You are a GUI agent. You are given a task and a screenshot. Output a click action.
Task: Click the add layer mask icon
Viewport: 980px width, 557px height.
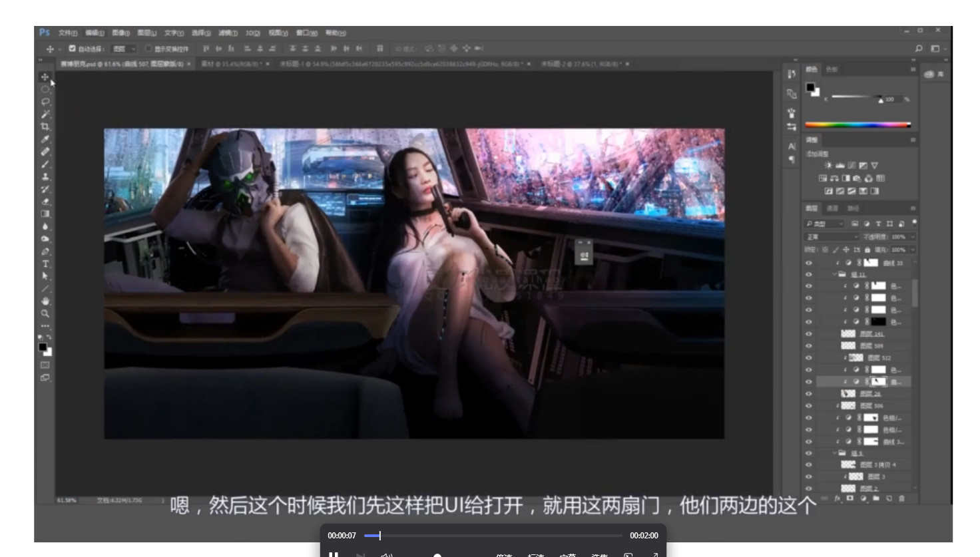pos(850,498)
